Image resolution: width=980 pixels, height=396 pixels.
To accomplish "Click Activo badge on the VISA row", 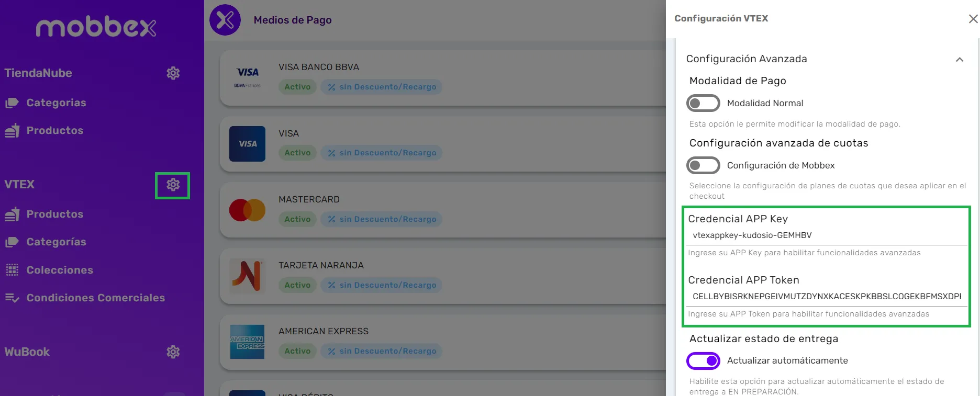I will tap(297, 153).
